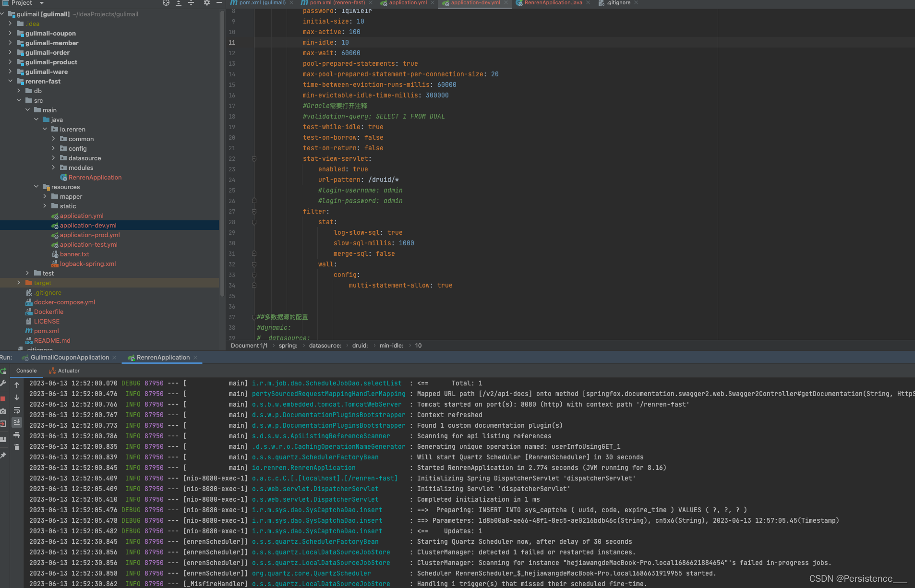Click the down arrow in console toolbar
The width and height of the screenshot is (915, 588).
coord(17,397)
